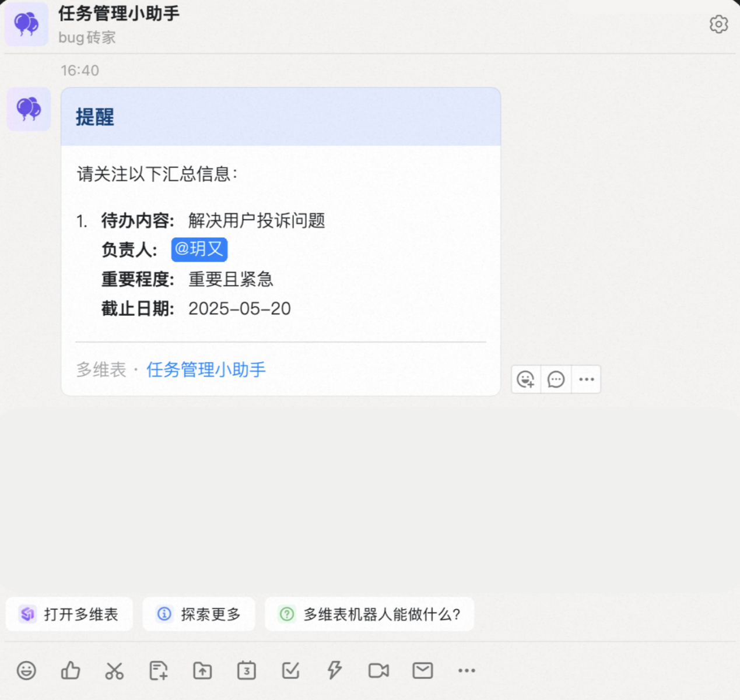The width and height of the screenshot is (740, 700).
Task: Add an emoji reaction to the reminder message
Action: [526, 379]
